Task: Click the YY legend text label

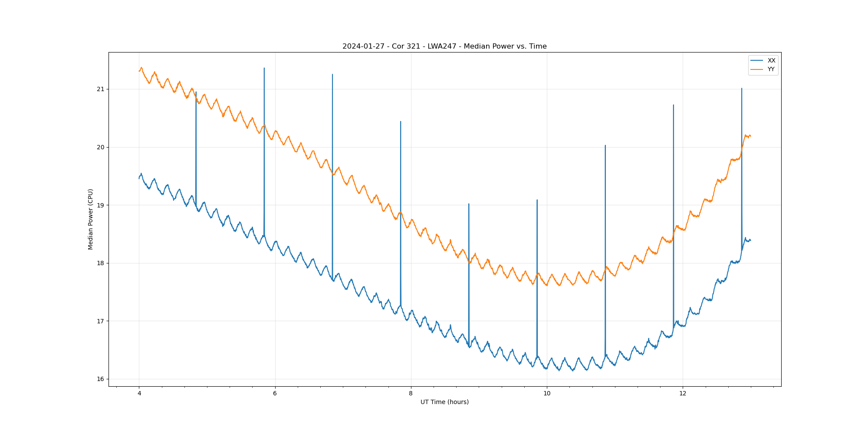Action: click(x=771, y=69)
